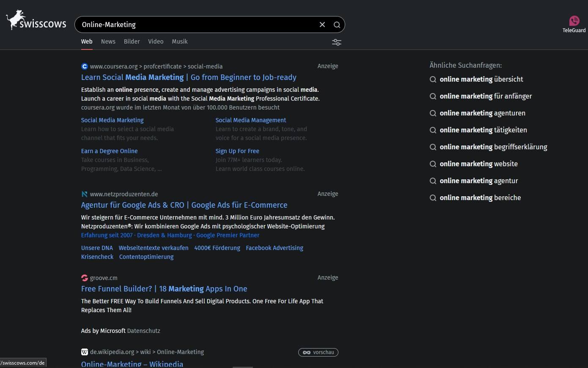The width and height of the screenshot is (588, 368).
Task: Open 'Free Funnel Builder?' result
Action: 164,289
